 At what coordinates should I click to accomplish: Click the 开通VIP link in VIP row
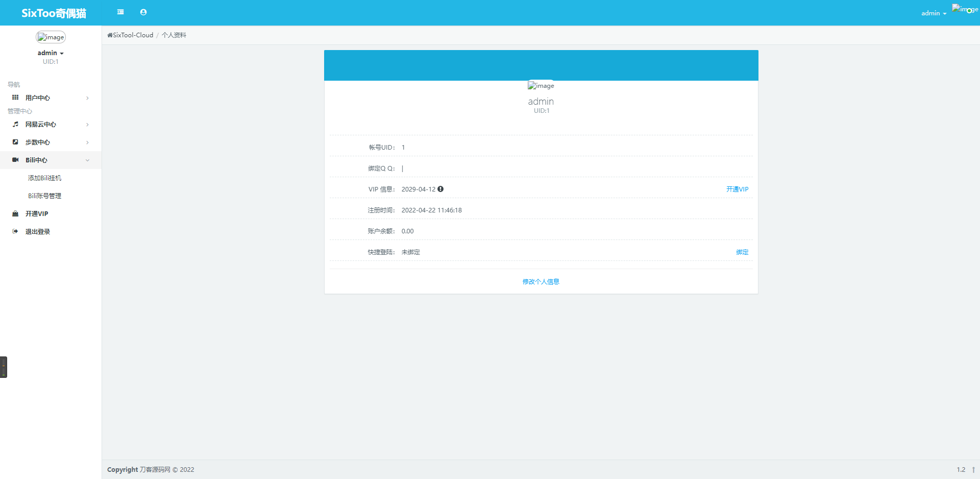pos(737,189)
